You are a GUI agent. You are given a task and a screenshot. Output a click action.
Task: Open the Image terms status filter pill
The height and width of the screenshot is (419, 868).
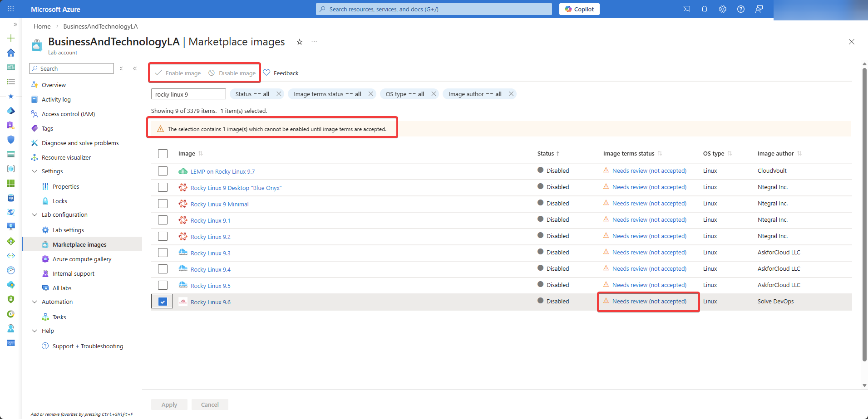(327, 94)
